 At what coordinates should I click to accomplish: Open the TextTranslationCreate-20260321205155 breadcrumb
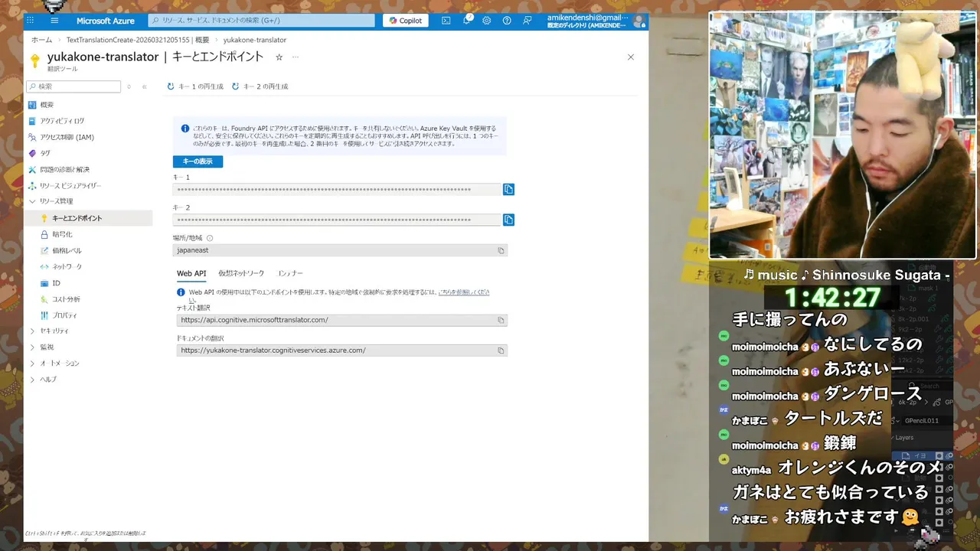coord(138,40)
